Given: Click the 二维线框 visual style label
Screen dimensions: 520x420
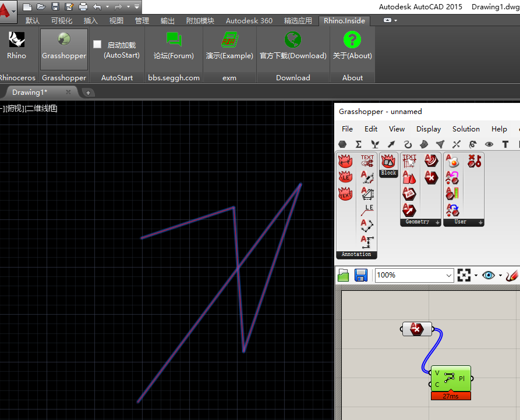Looking at the screenshot, I should click(41, 108).
